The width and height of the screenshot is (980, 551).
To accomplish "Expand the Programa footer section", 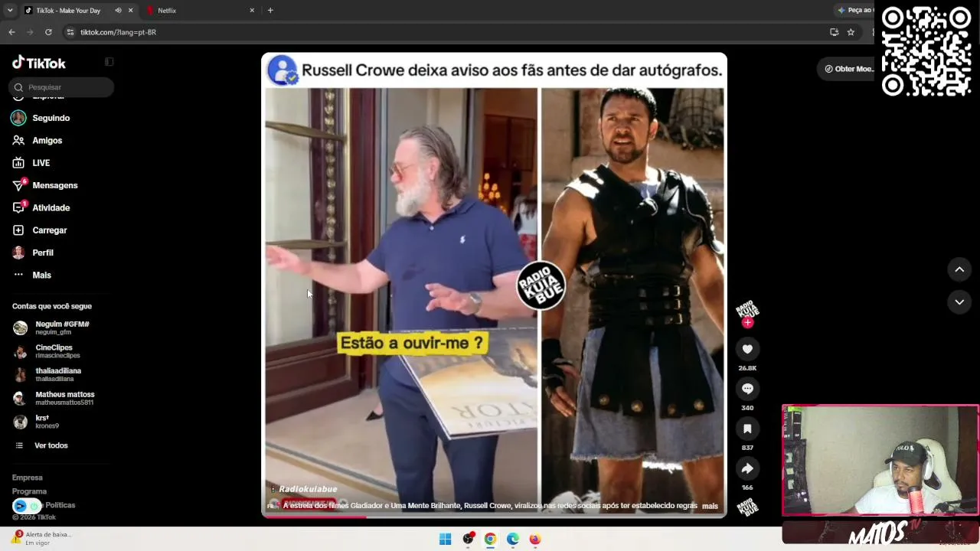I will coord(29,491).
